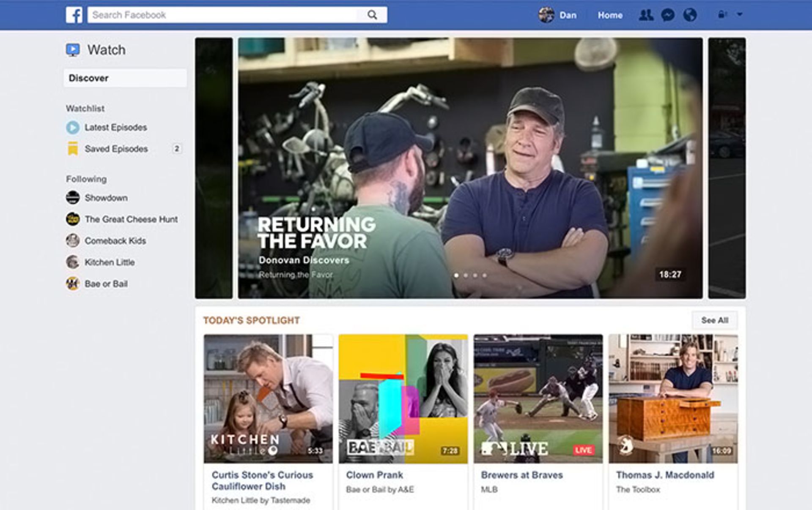Go to Home in top bar

pos(610,15)
